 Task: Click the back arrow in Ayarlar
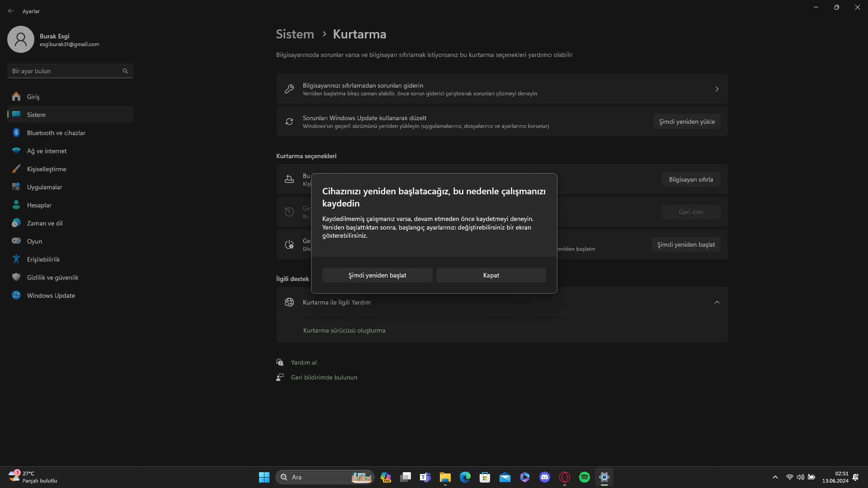pyautogui.click(x=11, y=11)
